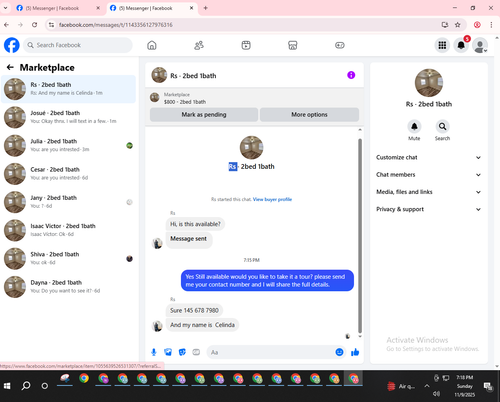The image size is (500, 402).
Task: Send a thumbs-up like
Action: (355, 352)
